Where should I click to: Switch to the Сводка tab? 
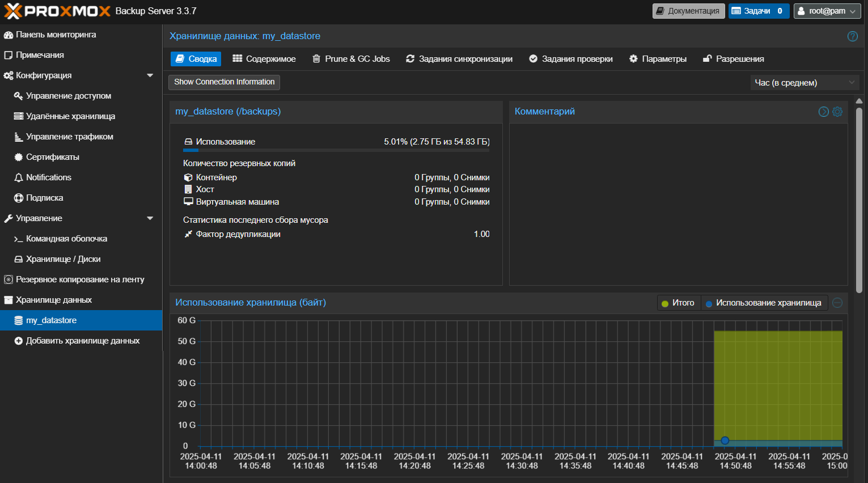point(196,59)
